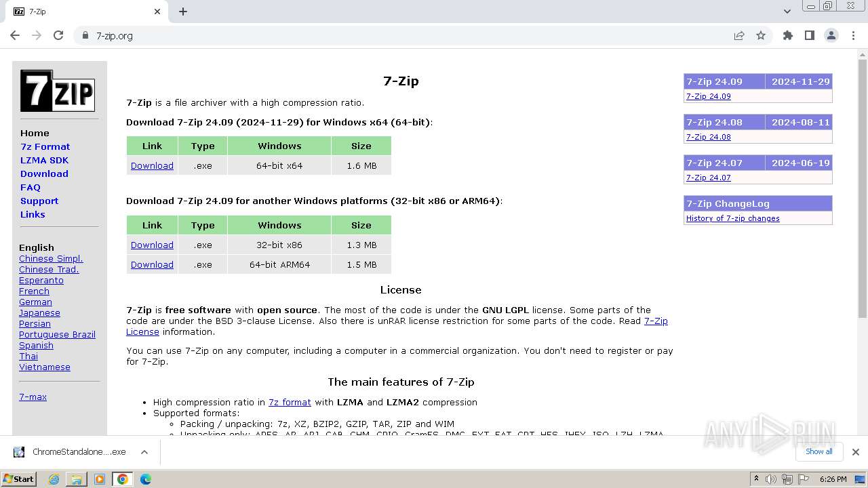Open the media player taskbar icon
The image size is (868, 488).
[100, 479]
